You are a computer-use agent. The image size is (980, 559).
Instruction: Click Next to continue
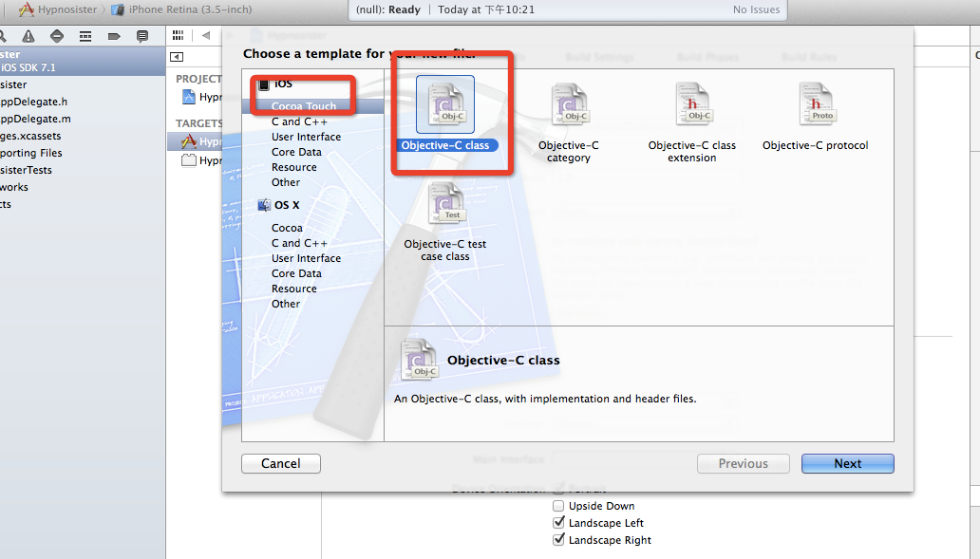pyautogui.click(x=847, y=463)
